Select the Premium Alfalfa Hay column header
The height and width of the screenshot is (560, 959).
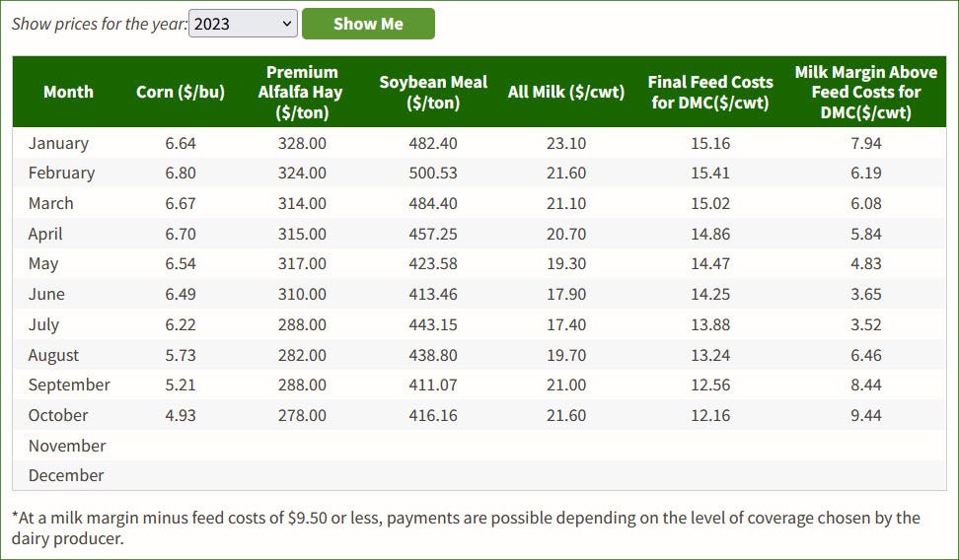point(302,92)
